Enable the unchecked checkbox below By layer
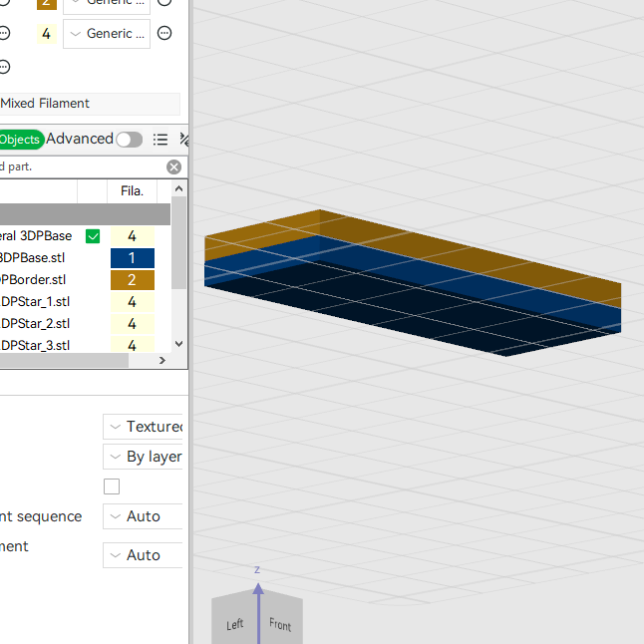The width and height of the screenshot is (644, 644). (112, 486)
